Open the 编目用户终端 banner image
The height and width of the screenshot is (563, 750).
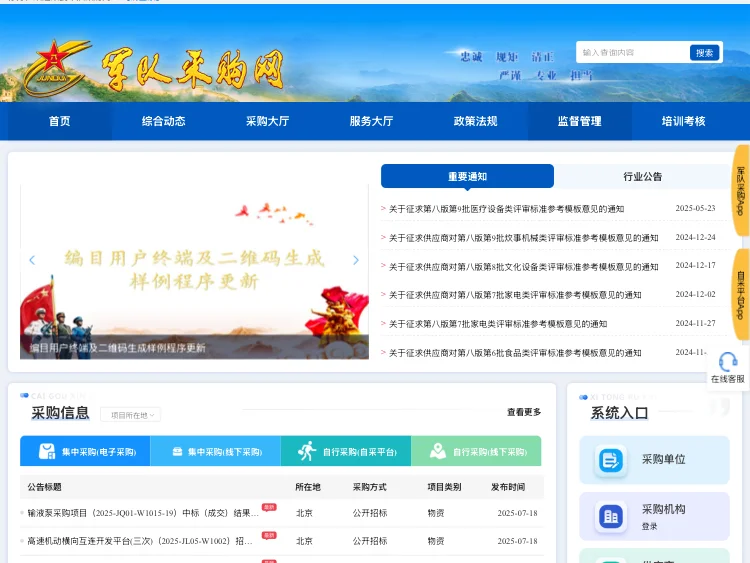[x=194, y=271]
